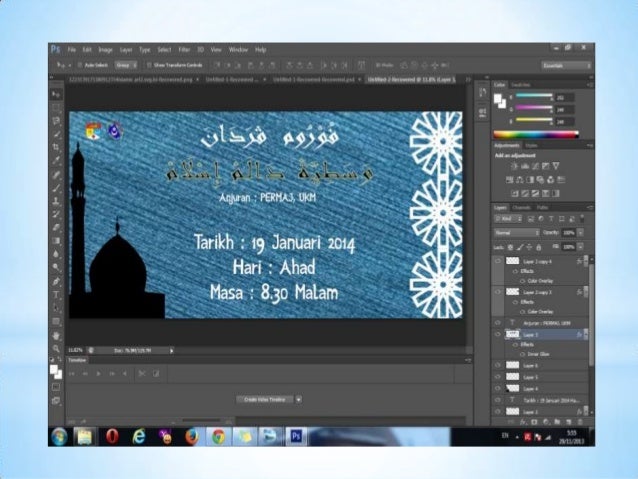638x479 pixels.
Task: Open Photoshop from the Windows taskbar
Action: tap(296, 436)
